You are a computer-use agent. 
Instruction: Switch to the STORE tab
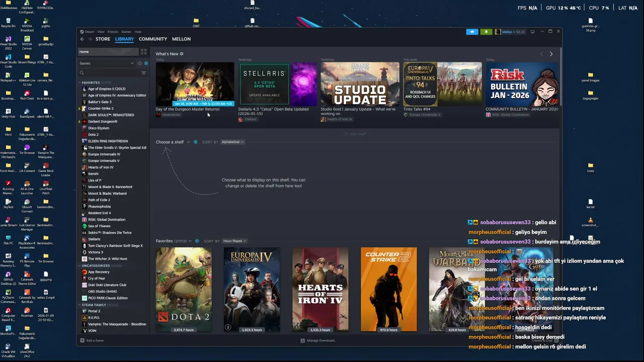coord(103,39)
